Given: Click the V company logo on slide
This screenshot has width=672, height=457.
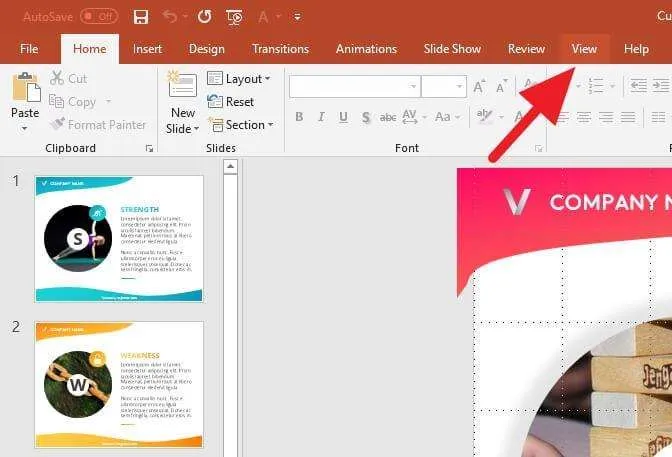Looking at the screenshot, I should point(517,201).
